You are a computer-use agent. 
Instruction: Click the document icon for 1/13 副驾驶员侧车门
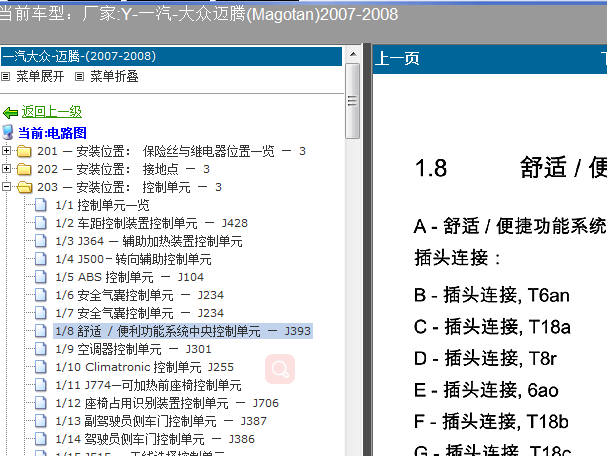click(41, 421)
